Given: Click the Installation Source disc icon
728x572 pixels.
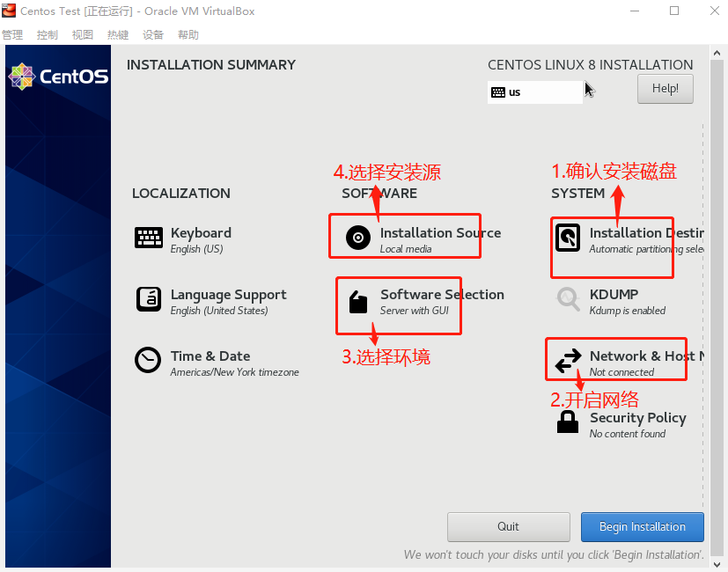Looking at the screenshot, I should click(358, 238).
